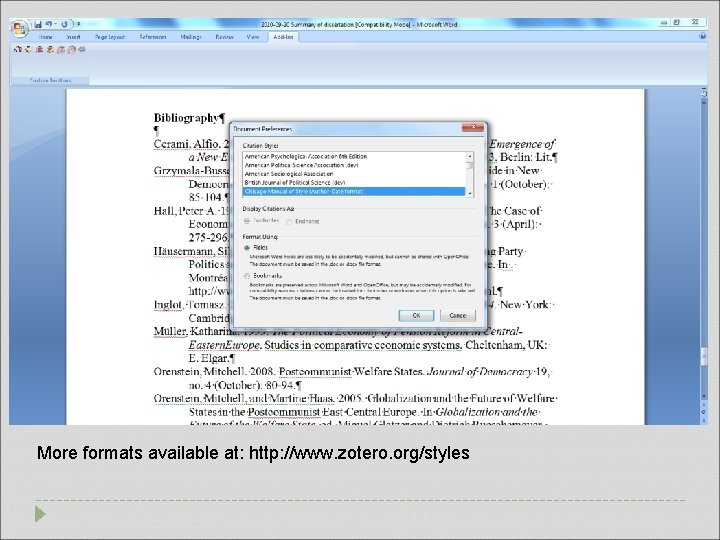
Task: Click the Custom Toolbars group label
Action: click(x=50, y=80)
